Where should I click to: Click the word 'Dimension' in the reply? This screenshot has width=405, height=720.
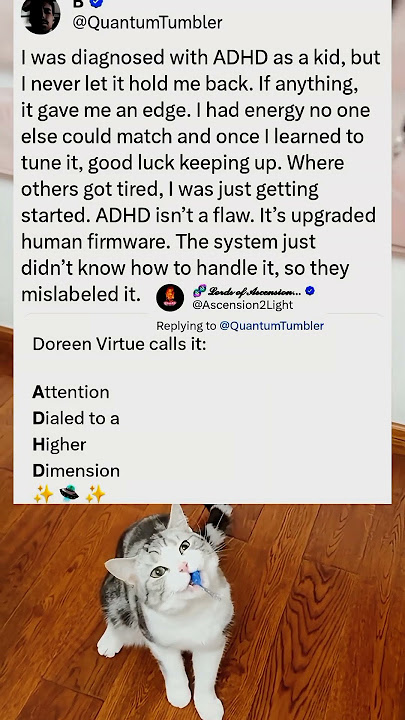point(76,471)
